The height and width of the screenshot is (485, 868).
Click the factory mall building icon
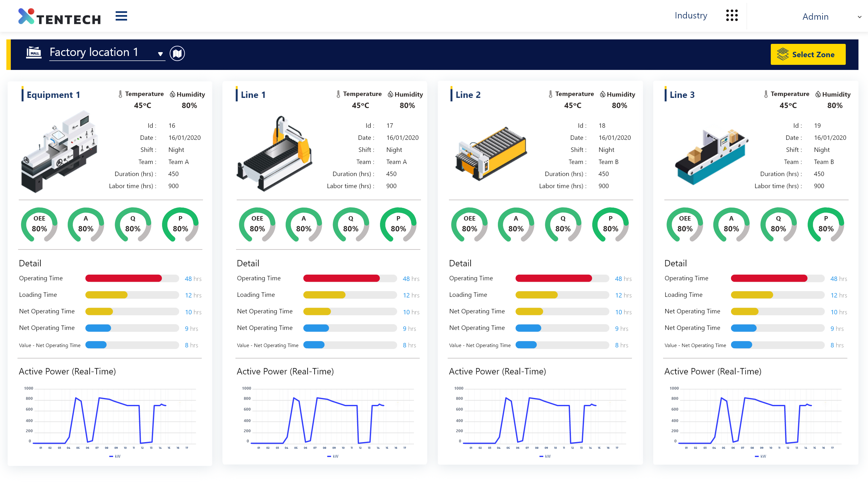[x=34, y=52]
